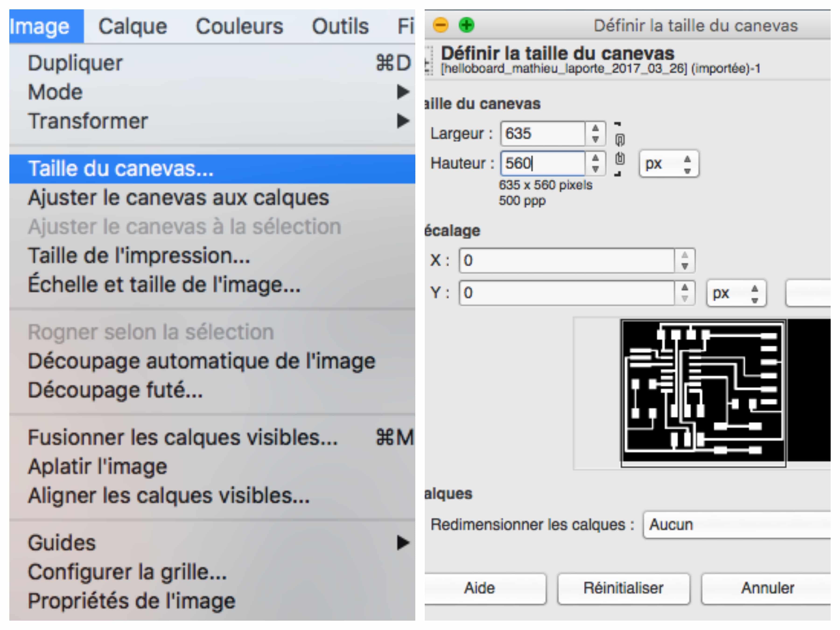Focus the Hauteur input field
Viewport: 840px width, 630px height.
pyautogui.click(x=543, y=163)
